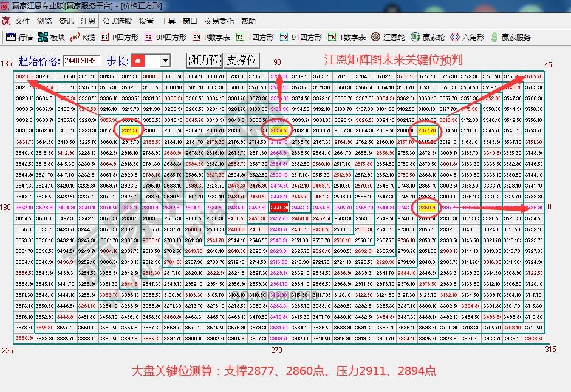The width and height of the screenshot is (571, 392).
Task: 打开江恩菜单
Action: point(88,20)
